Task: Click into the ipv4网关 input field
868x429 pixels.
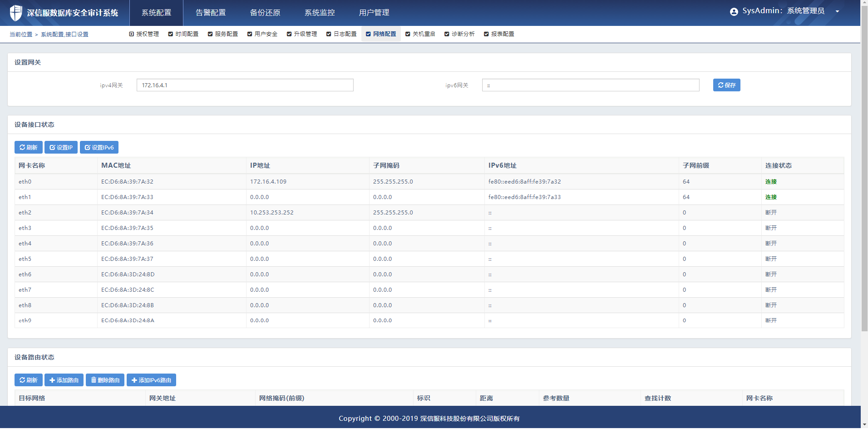Action: point(245,85)
